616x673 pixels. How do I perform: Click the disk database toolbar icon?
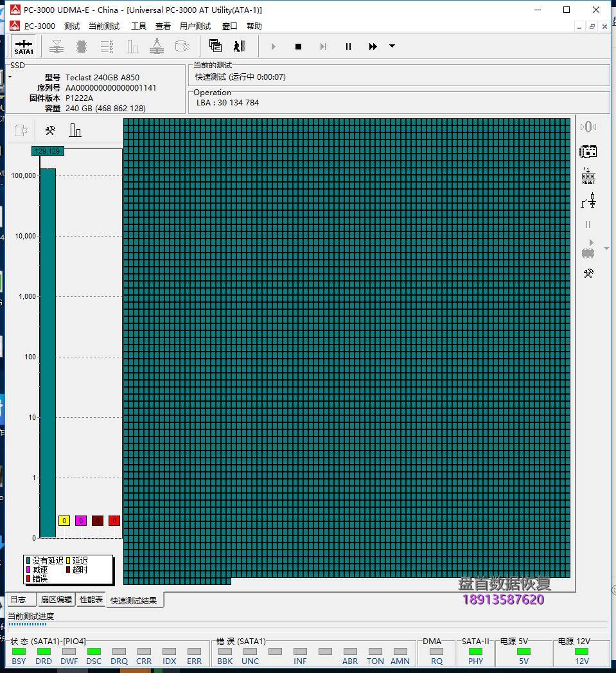coord(182,46)
